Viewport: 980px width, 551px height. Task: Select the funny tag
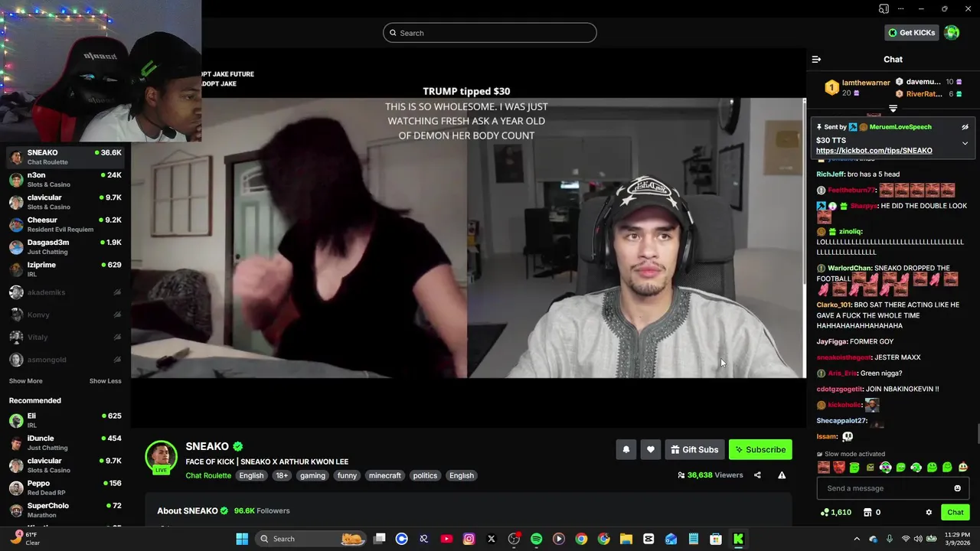pyautogui.click(x=347, y=475)
